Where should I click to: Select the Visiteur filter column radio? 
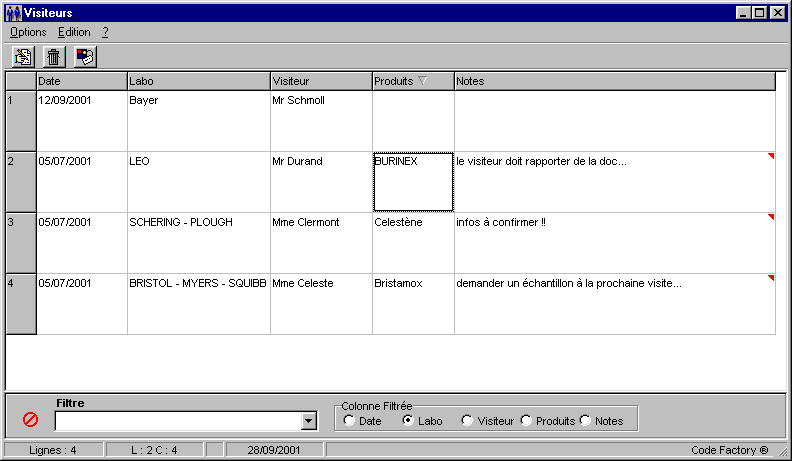pyautogui.click(x=467, y=421)
